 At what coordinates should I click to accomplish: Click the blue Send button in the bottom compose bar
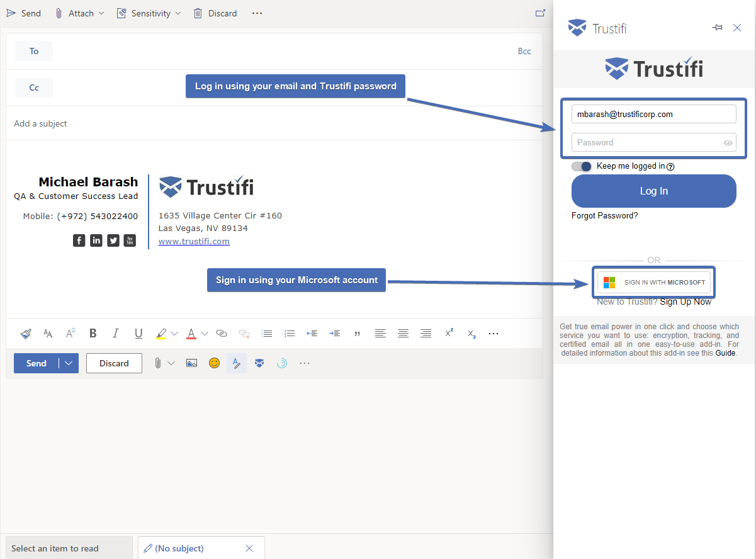(37, 363)
